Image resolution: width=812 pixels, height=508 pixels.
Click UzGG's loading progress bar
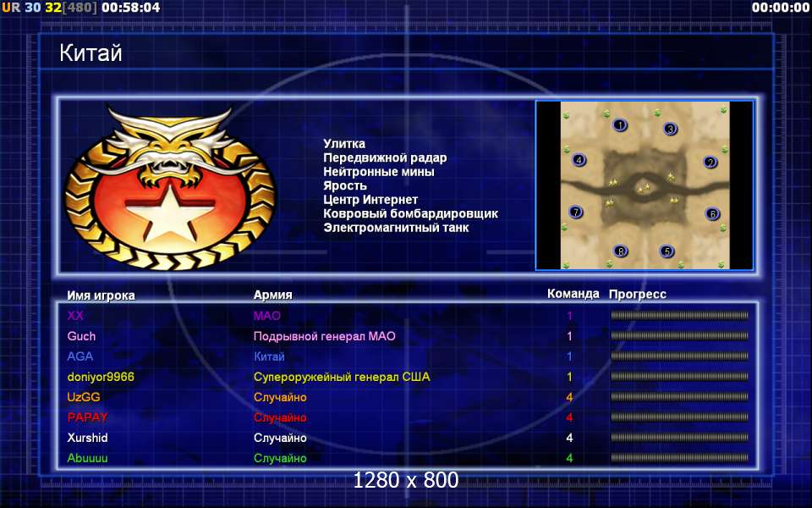point(679,396)
